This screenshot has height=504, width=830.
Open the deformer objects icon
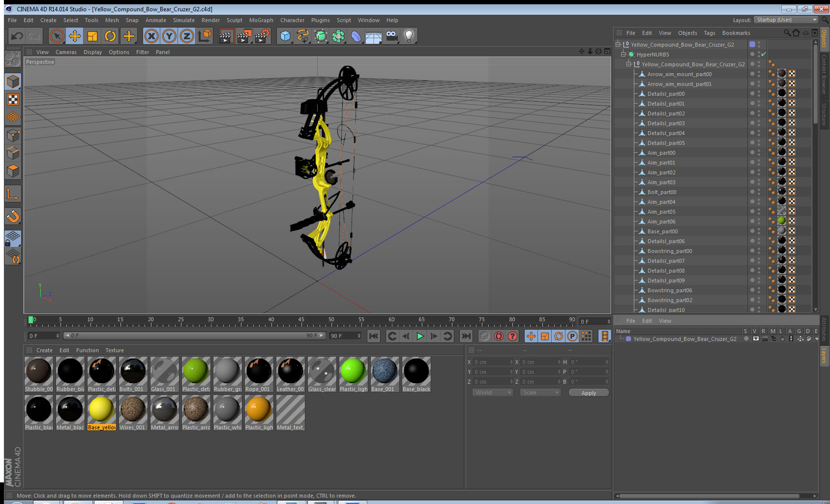[356, 36]
